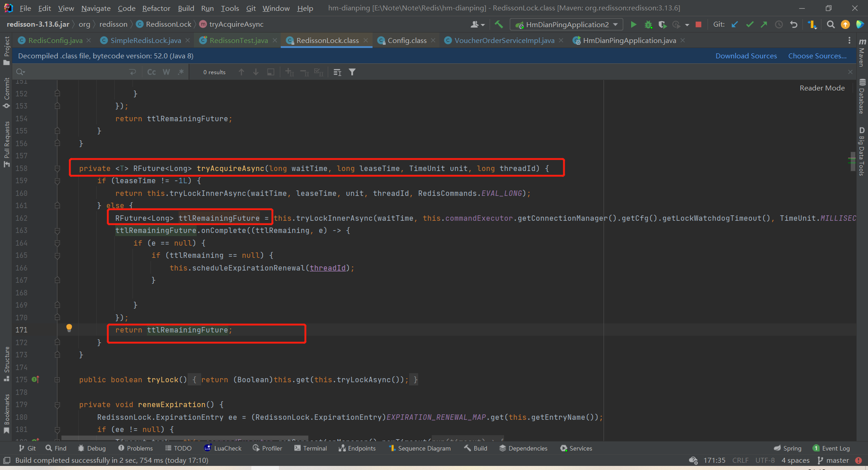This screenshot has height=470, width=868.
Task: Run with coverage shield icon
Action: (662, 24)
